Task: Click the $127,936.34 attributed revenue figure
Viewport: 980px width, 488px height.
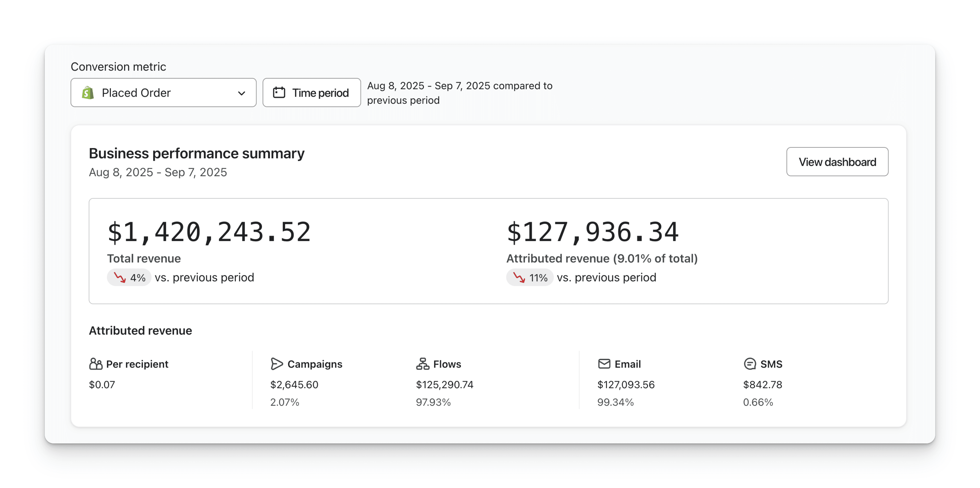Action: point(592,232)
